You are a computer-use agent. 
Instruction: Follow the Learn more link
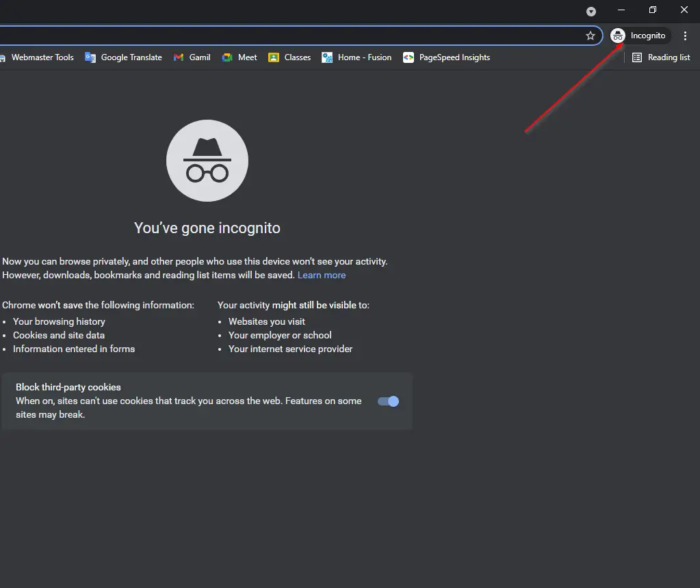pyautogui.click(x=322, y=276)
